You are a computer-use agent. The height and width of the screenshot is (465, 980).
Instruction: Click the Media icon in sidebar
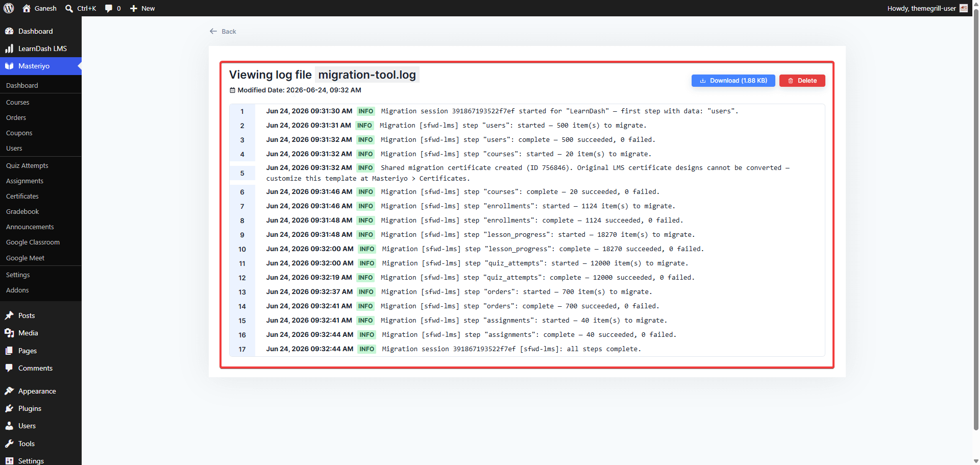click(x=9, y=333)
